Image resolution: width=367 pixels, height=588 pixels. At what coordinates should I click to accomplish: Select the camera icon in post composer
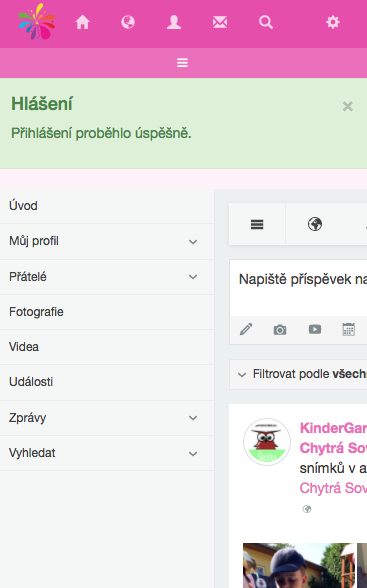[280, 330]
